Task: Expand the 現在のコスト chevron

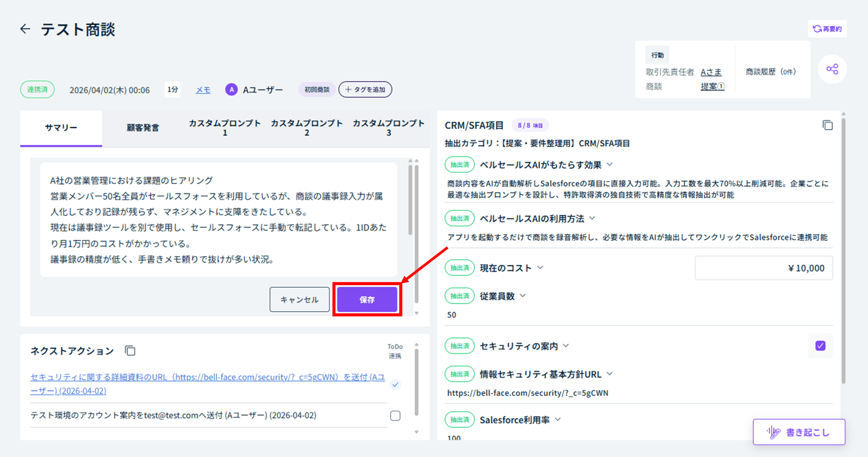Action: tap(540, 268)
